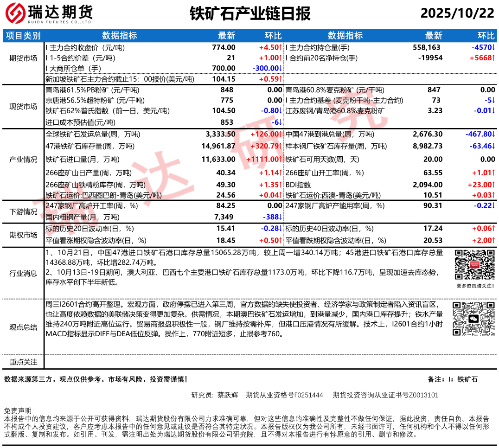Click the report title 铁矿石产业链日报

point(250,14)
